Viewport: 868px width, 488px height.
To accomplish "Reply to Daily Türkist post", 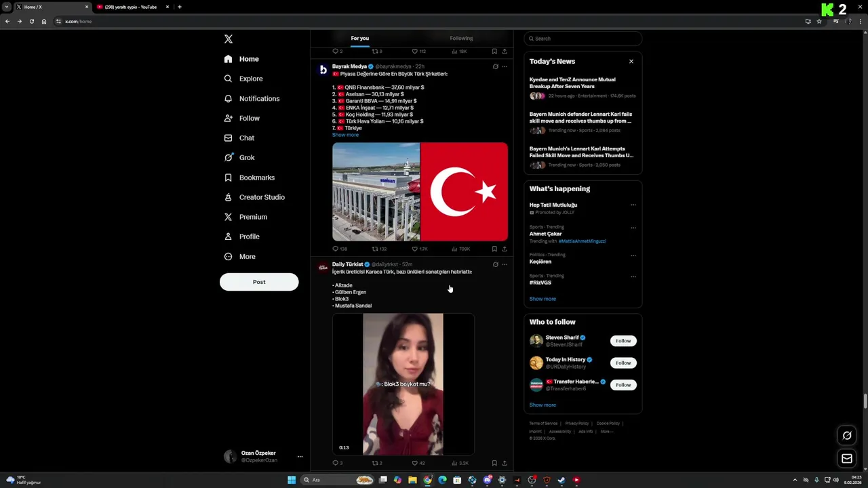I will coord(337,463).
